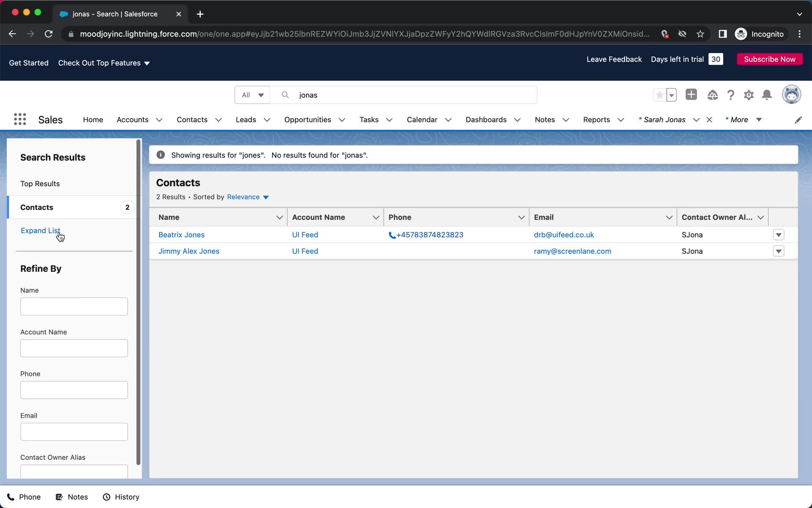Open the user avatar profile menu

(791, 94)
